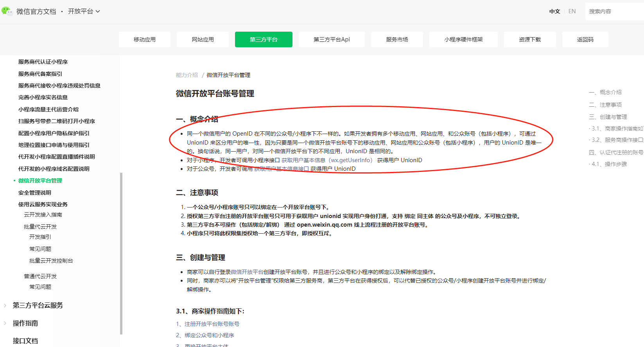The height and width of the screenshot is (347, 644).
Task: Open 使用云服务实现业务 in sidebar
Action: tap(43, 204)
